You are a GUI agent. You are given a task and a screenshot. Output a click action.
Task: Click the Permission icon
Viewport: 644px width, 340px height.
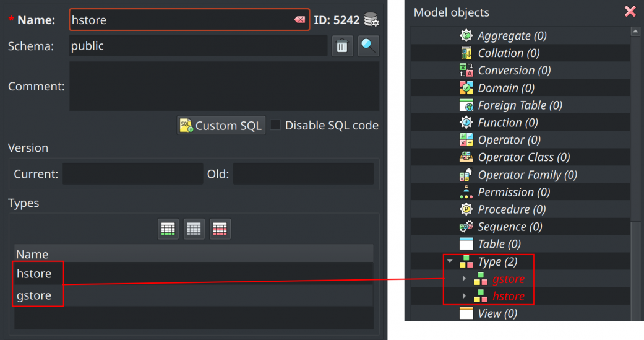point(466,192)
